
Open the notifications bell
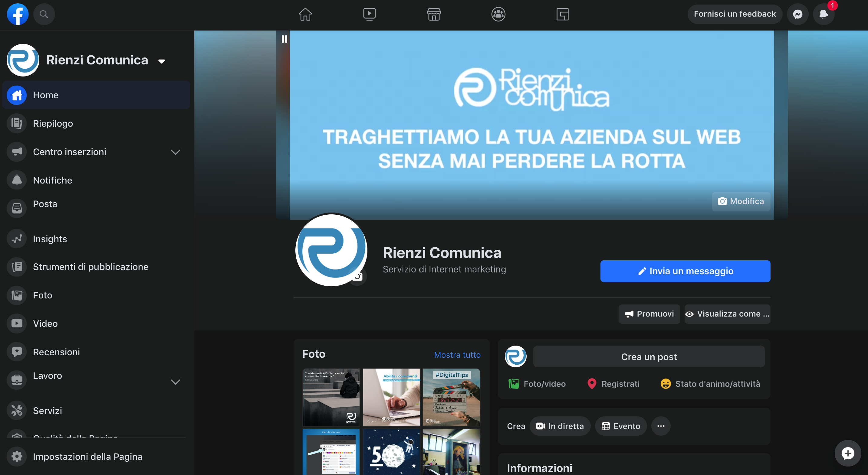click(824, 15)
